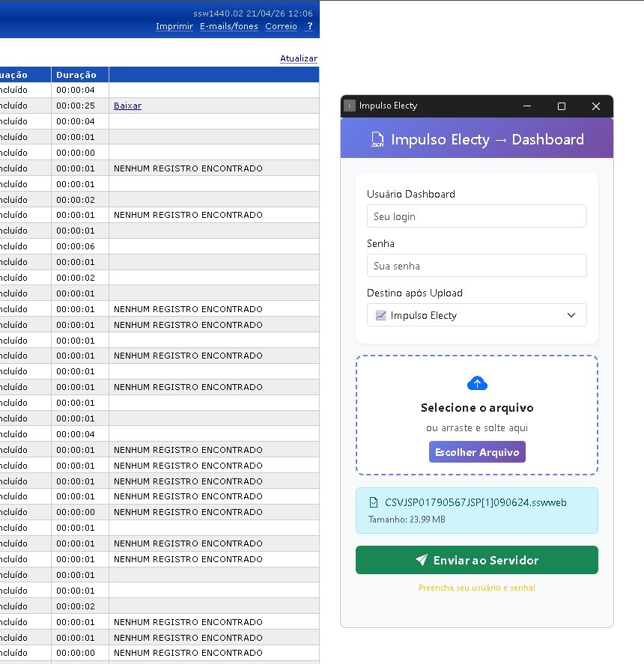The image size is (644, 664).
Task: Close the Impulso Electy window
Action: pos(596,106)
